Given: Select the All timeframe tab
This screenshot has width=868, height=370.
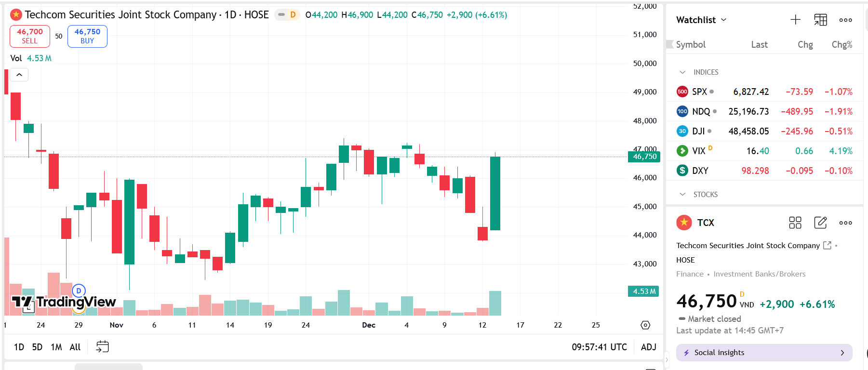Looking at the screenshot, I should pos(75,346).
